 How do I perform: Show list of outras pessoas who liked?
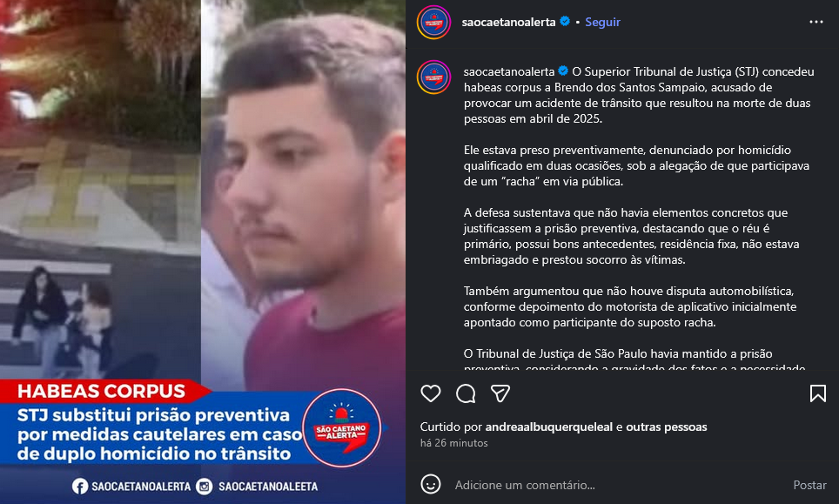pyautogui.click(x=666, y=427)
